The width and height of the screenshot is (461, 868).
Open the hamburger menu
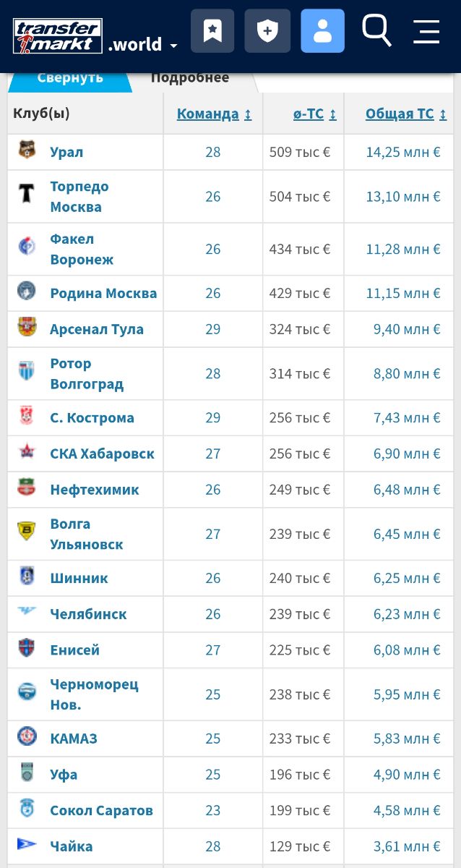tap(426, 31)
